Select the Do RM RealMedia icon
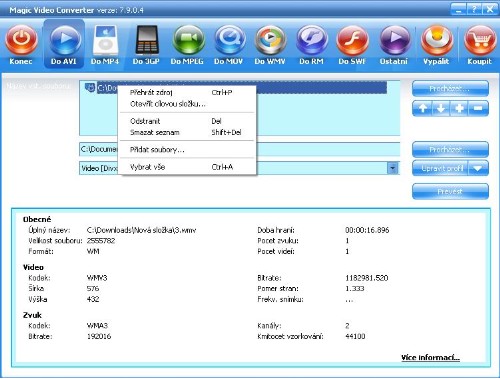500x379 pixels. point(312,40)
